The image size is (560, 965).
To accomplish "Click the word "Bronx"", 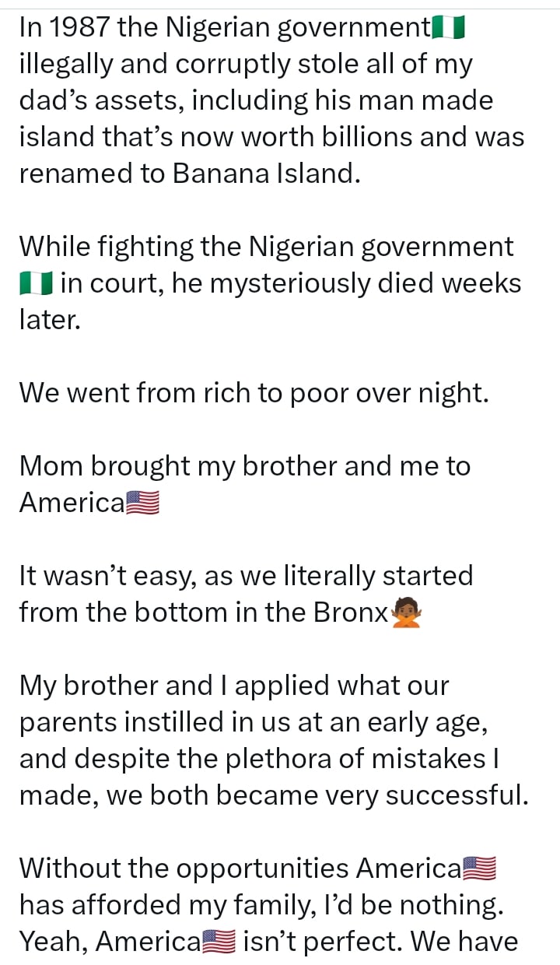I will (x=350, y=612).
